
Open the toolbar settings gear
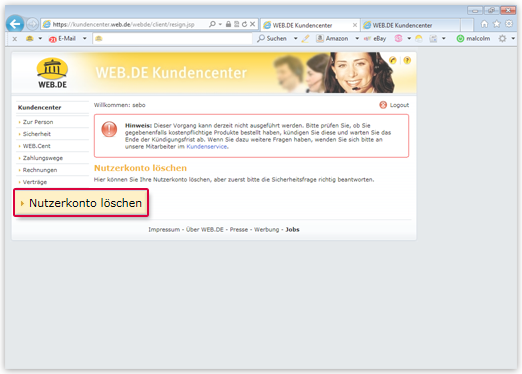pyautogui.click(x=502, y=39)
